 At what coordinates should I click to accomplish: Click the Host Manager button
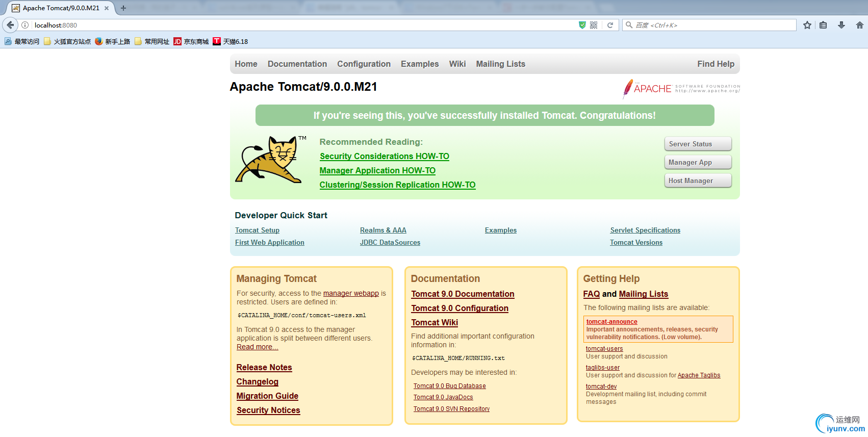pyautogui.click(x=698, y=181)
